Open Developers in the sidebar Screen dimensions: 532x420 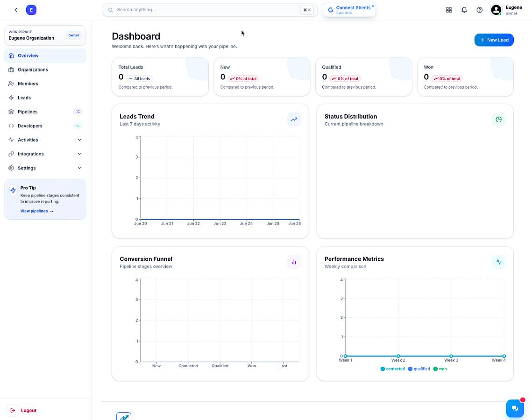[45, 126]
